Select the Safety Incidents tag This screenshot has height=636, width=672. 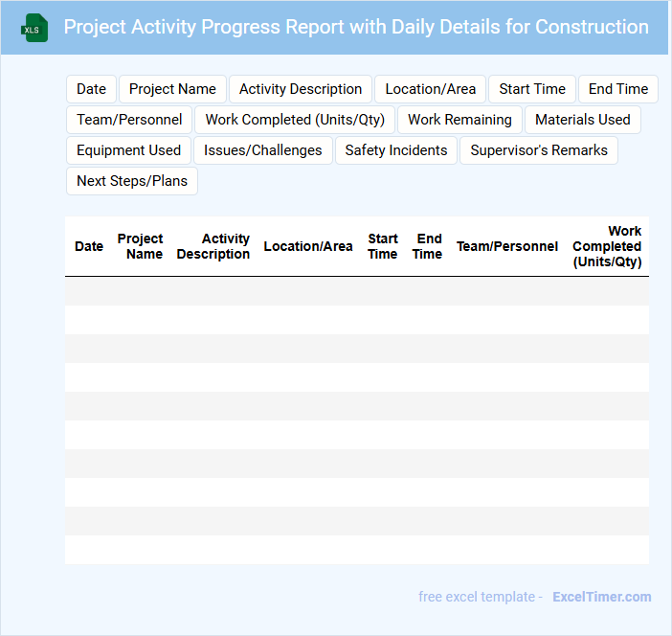pyautogui.click(x=396, y=150)
